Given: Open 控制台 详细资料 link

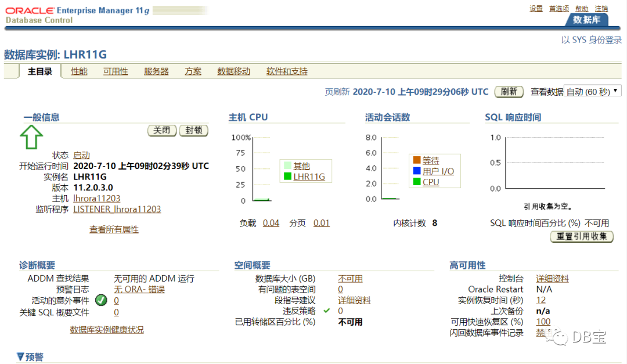Looking at the screenshot, I should click(x=552, y=279).
